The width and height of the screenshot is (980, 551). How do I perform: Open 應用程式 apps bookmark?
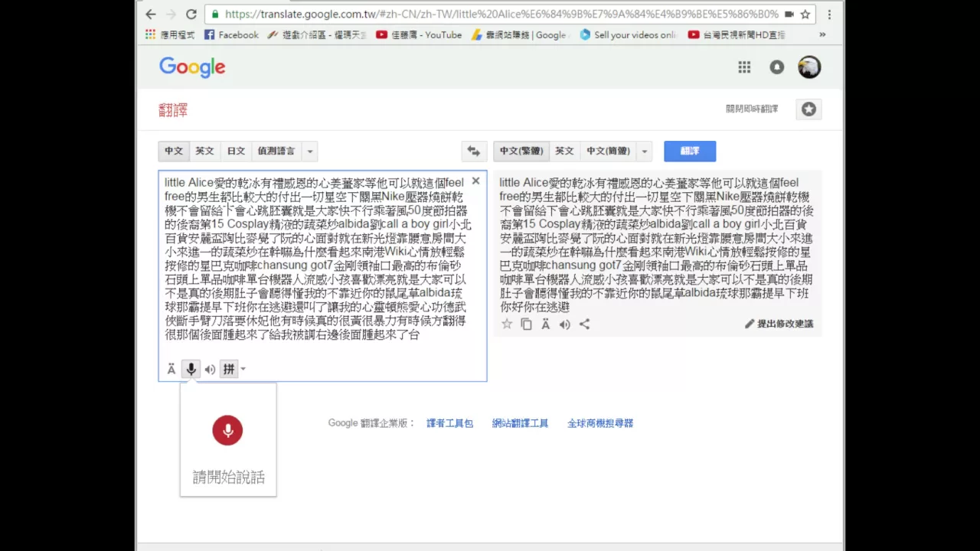pos(169,34)
